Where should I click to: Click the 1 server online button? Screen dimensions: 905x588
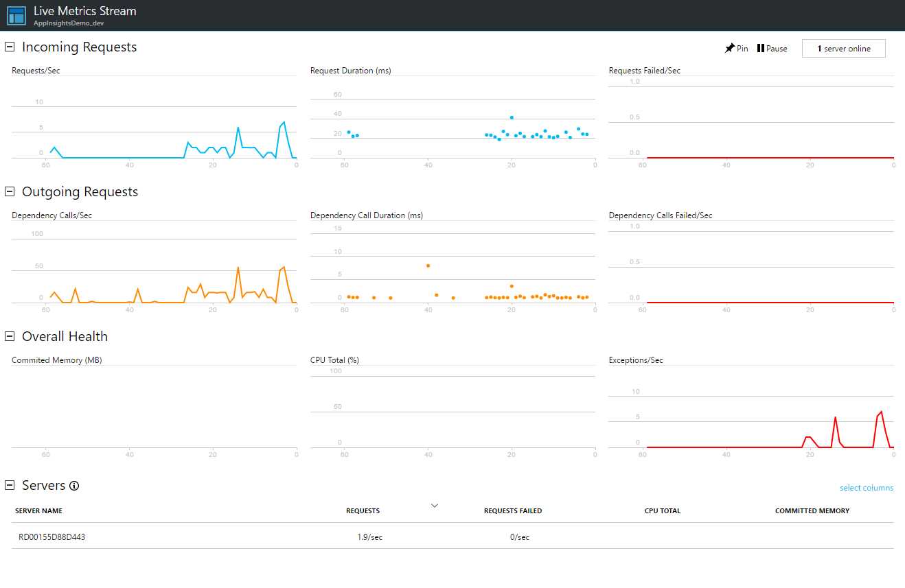843,48
